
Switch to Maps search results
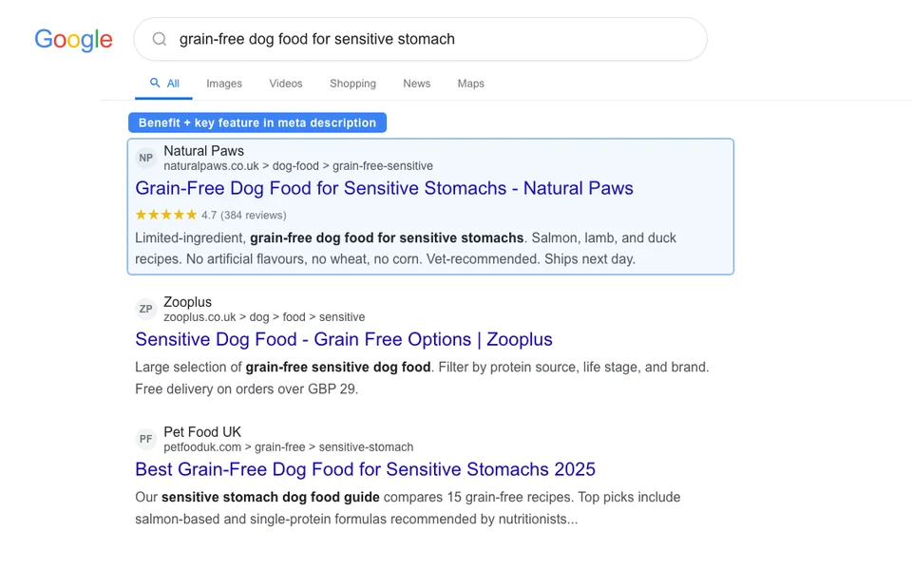pos(470,84)
